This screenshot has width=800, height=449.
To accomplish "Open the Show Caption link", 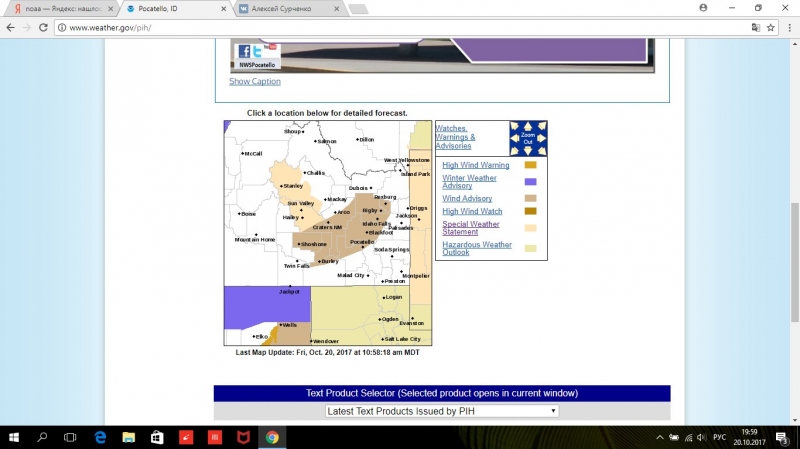I will coord(255,81).
